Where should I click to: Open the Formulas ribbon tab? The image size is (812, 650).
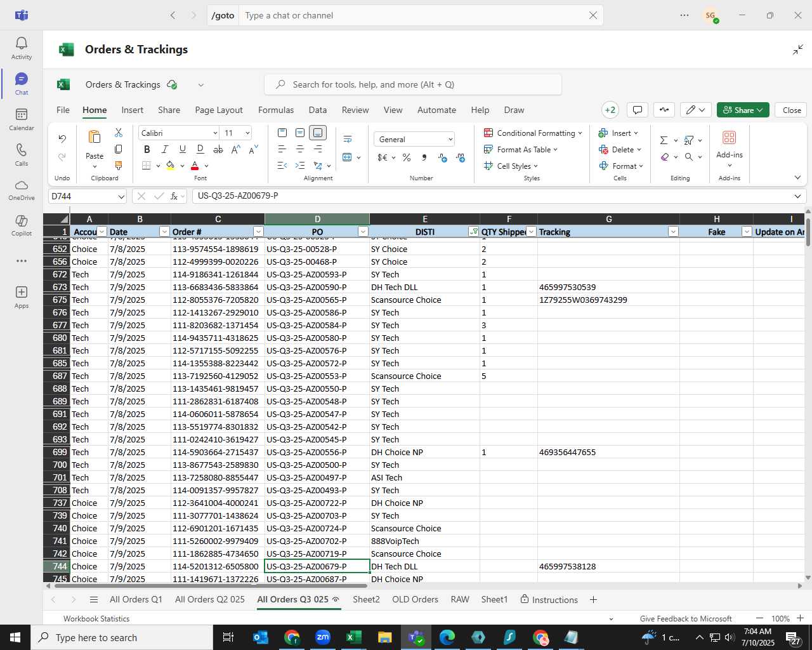(276, 110)
